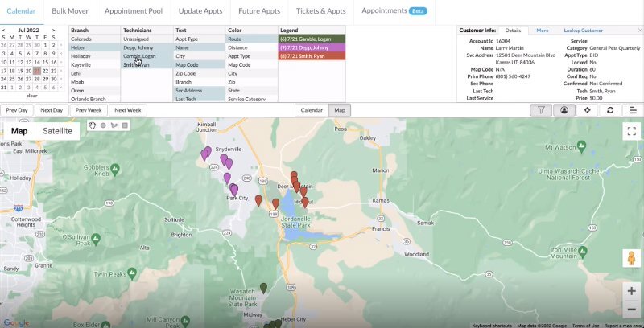Toggle the customer info person icon

pos(564,110)
